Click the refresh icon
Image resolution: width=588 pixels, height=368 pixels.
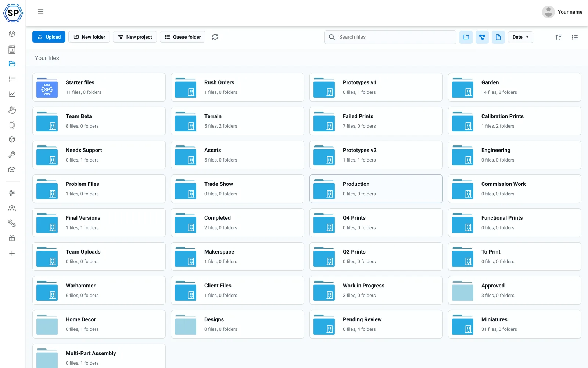point(215,37)
